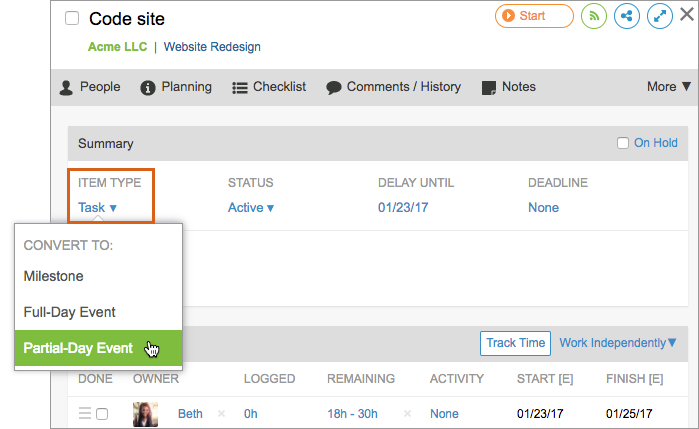Check the Code site task checkbox
The height and width of the screenshot is (429, 699).
72,19
